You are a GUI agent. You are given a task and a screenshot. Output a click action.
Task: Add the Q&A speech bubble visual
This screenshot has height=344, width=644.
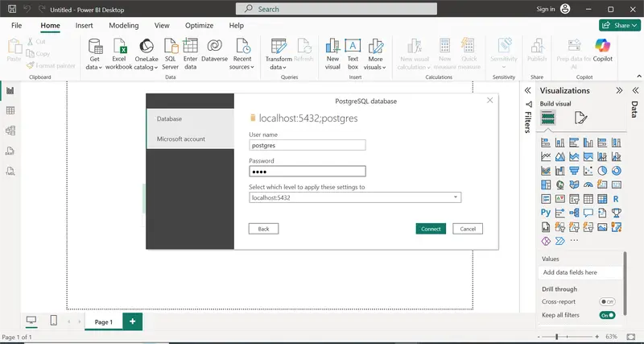(x=588, y=213)
